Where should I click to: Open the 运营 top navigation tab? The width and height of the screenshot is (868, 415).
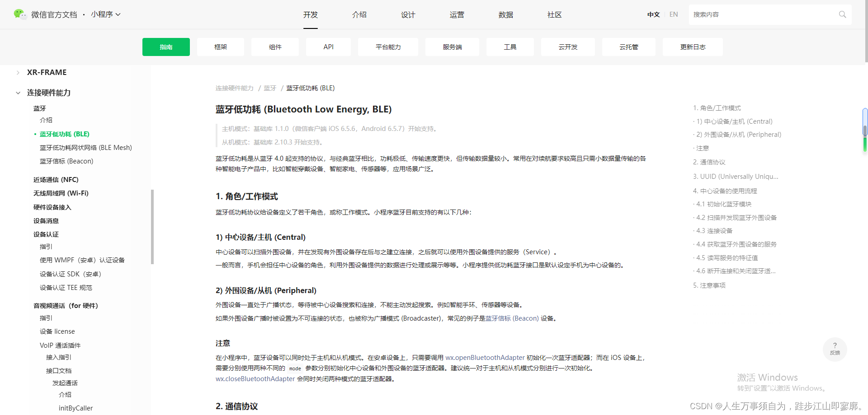[457, 15]
